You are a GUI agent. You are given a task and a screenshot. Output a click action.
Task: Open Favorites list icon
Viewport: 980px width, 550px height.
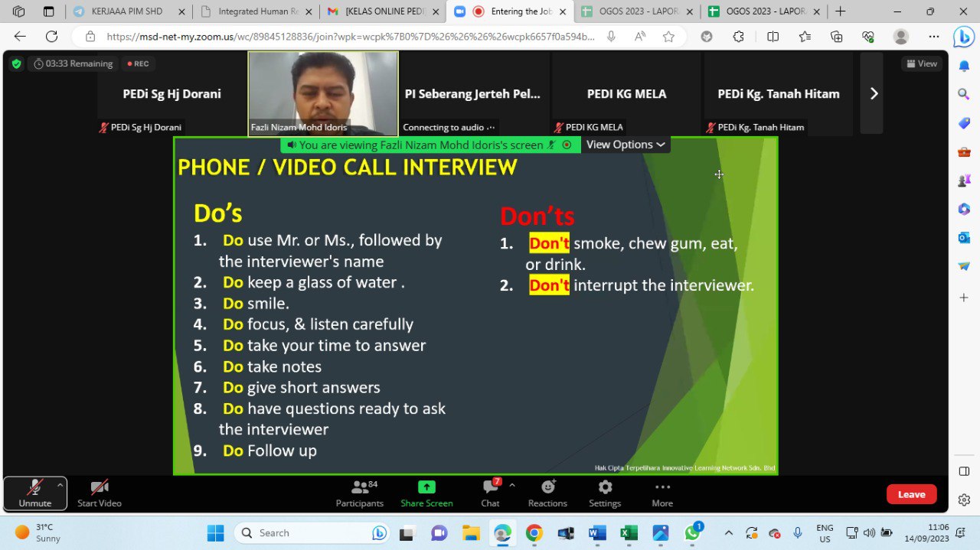tap(805, 37)
